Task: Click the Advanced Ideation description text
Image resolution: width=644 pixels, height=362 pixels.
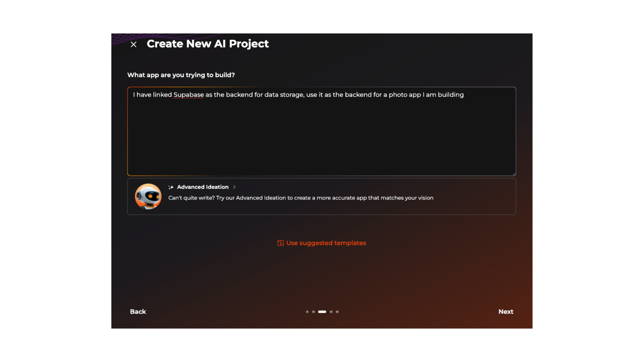Action: click(301, 198)
